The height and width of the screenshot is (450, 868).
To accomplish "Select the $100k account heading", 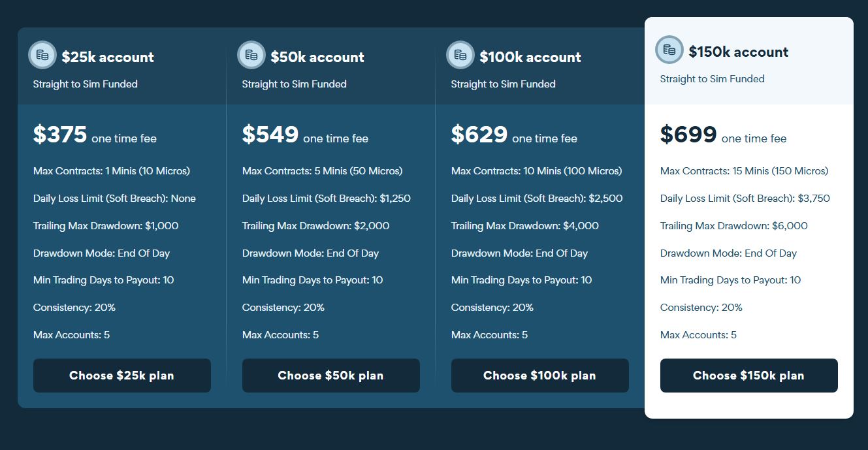I will click(530, 57).
